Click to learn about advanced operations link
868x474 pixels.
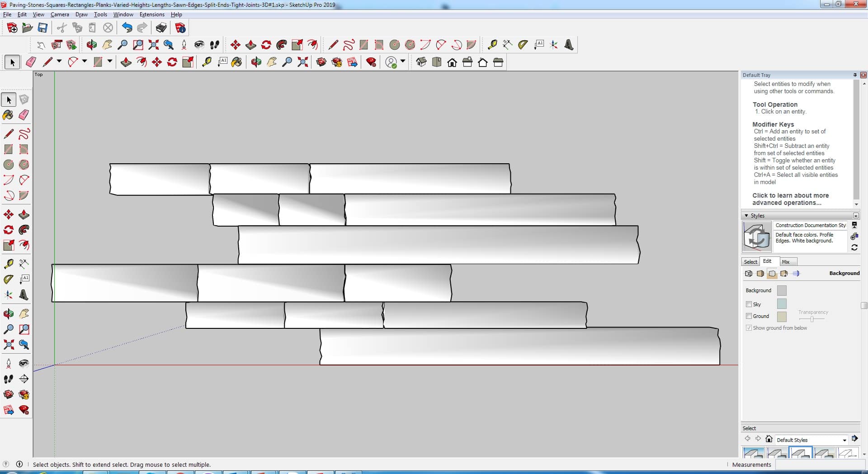(x=790, y=199)
